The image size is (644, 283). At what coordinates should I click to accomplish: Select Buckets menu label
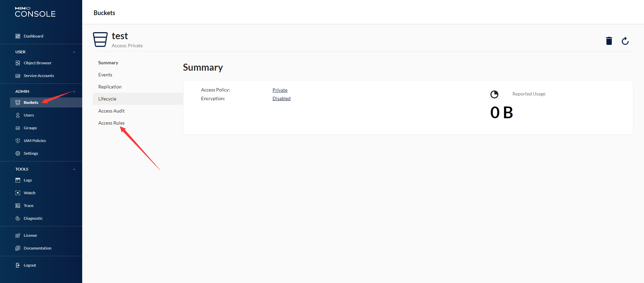click(31, 102)
